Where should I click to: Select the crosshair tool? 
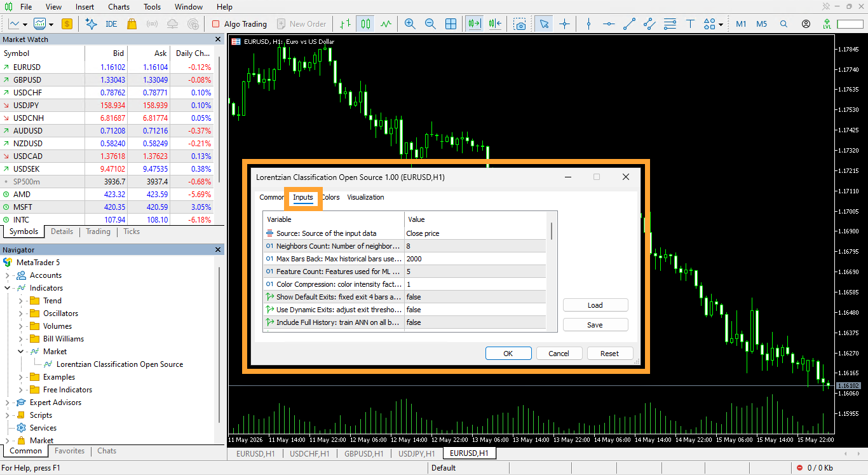coord(564,24)
